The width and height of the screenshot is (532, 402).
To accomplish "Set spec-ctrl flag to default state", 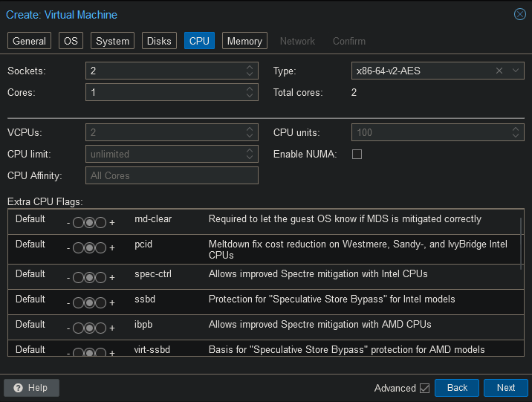I will tap(89, 277).
